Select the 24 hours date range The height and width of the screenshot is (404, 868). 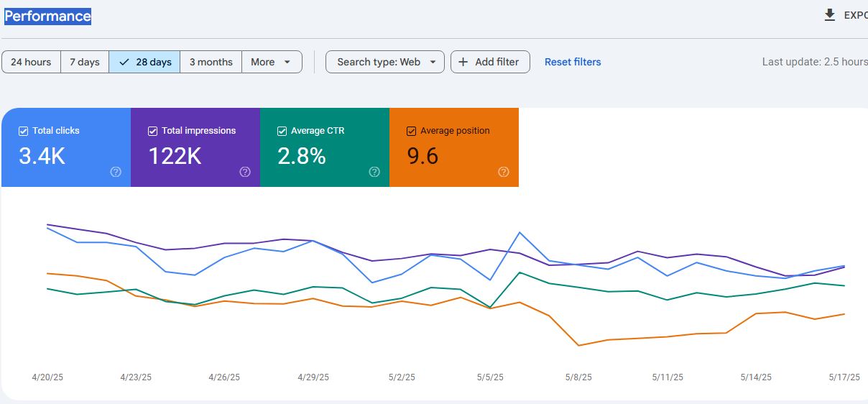pyautogui.click(x=31, y=62)
